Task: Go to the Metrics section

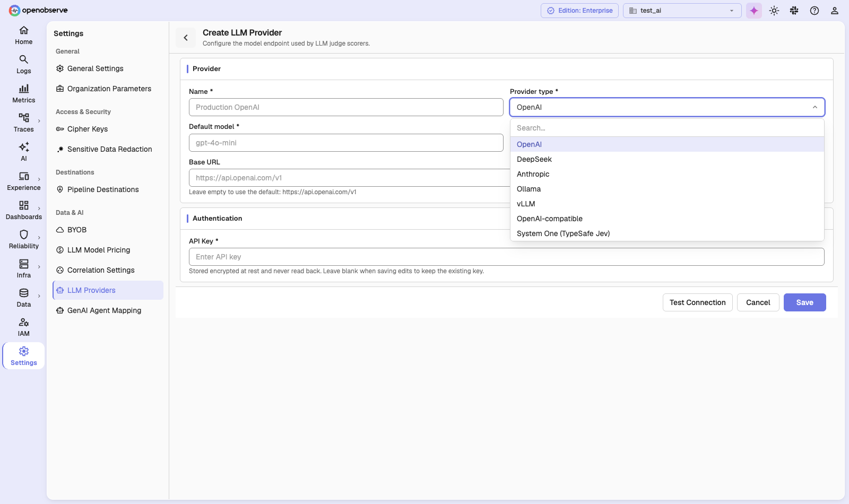Action: (24, 93)
